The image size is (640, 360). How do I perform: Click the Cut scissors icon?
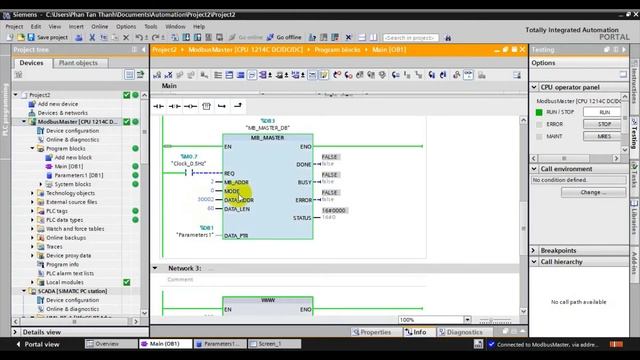(92, 38)
